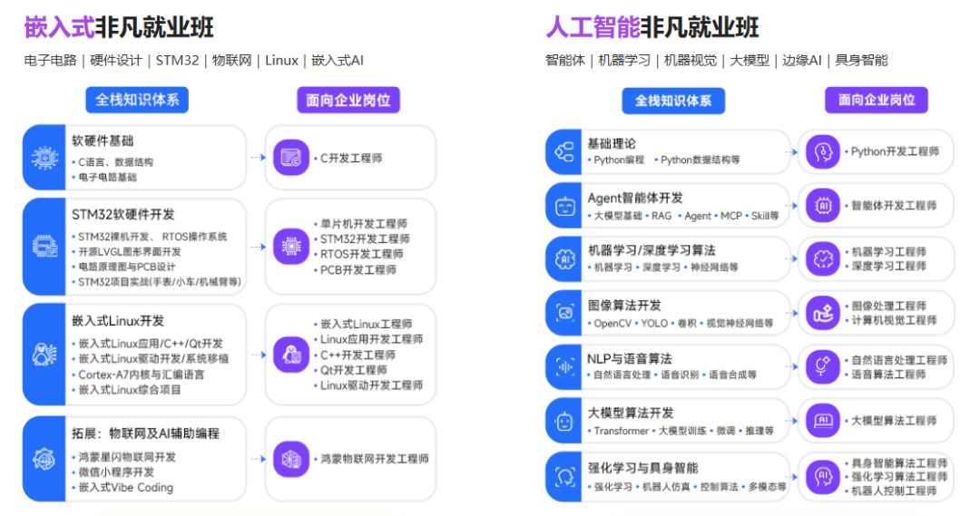This screenshot has height=516, width=980.
Task: Click 嵌入式AI in the subtitle line
Action: click(338, 61)
